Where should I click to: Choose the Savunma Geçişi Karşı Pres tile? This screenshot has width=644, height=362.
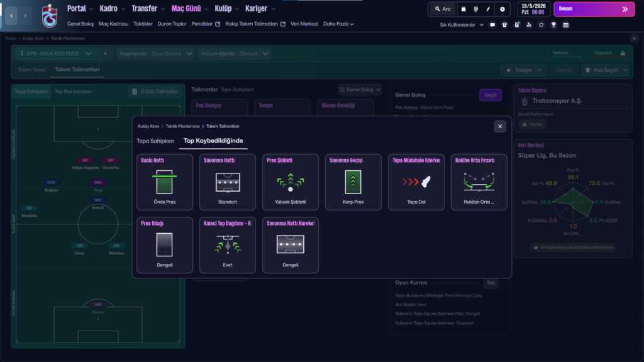[353, 182]
